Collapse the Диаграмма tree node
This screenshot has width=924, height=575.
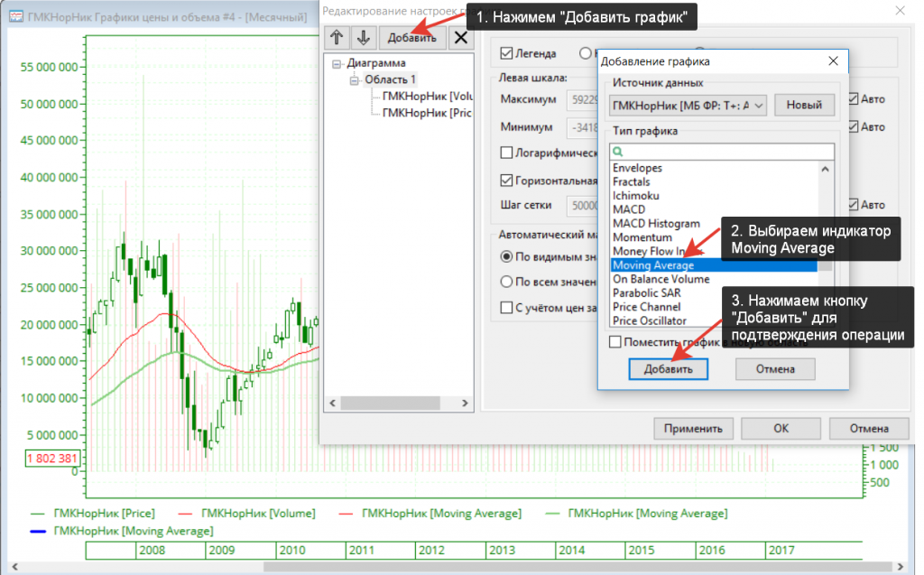tap(337, 63)
